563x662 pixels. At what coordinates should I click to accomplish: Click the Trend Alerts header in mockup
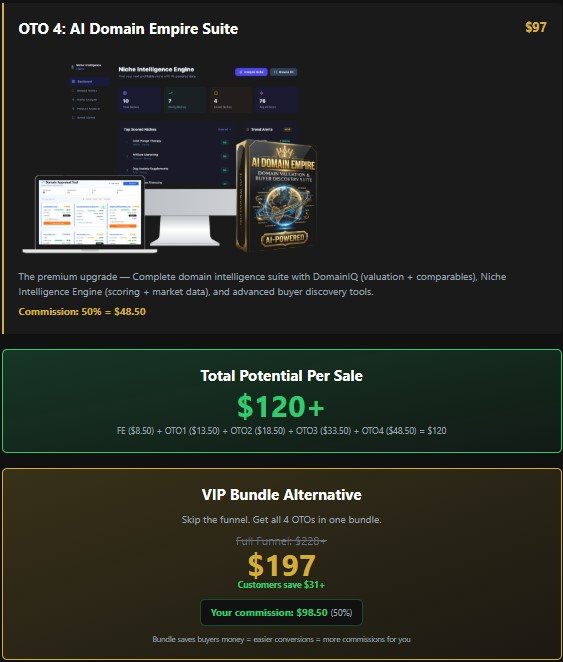[262, 130]
